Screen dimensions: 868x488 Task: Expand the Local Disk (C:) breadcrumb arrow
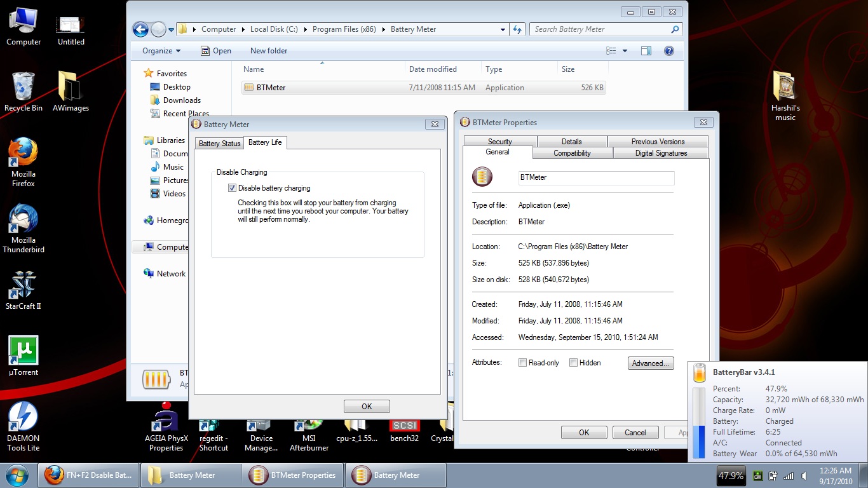point(305,29)
